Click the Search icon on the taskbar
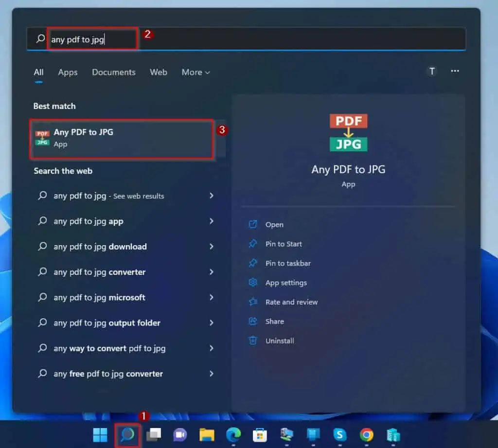The image size is (498, 448). click(127, 435)
